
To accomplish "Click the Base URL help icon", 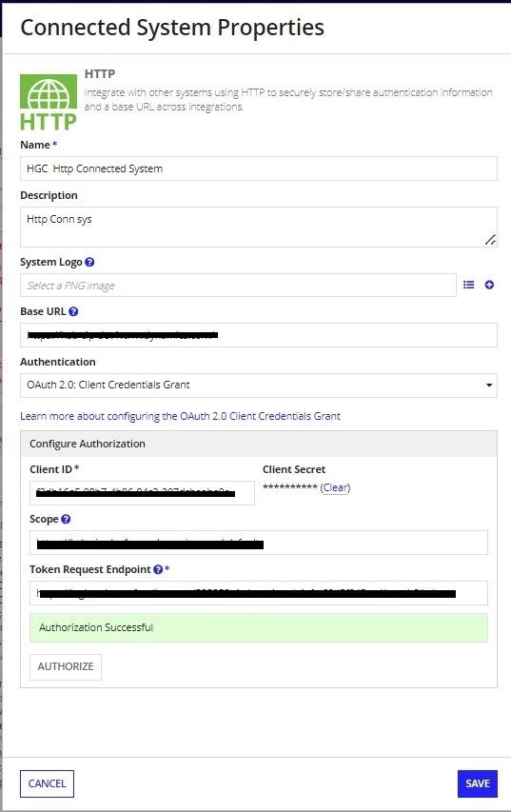I will (x=73, y=311).
